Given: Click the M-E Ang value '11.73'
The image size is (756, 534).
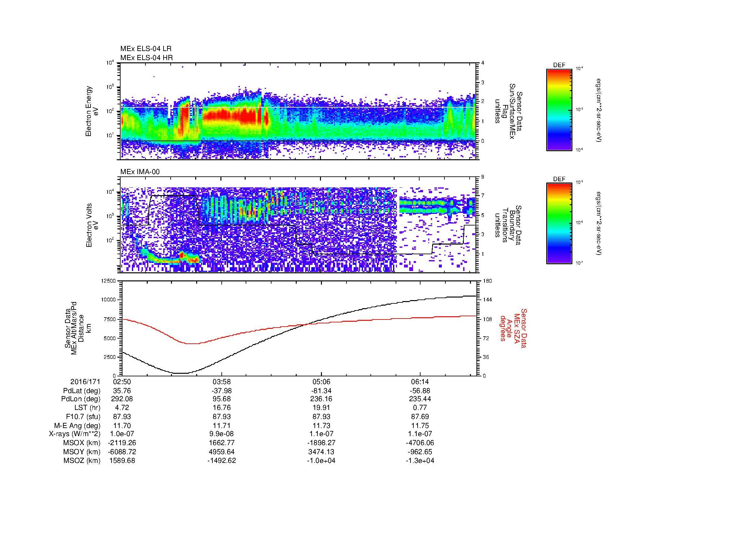Looking at the screenshot, I should pos(321,425).
